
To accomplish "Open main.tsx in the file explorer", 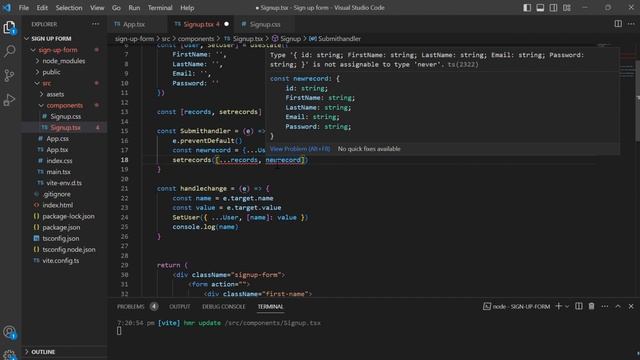I will 58,172.
